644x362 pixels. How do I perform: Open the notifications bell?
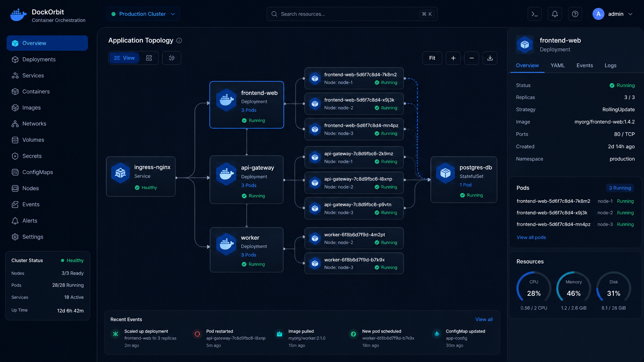point(555,14)
